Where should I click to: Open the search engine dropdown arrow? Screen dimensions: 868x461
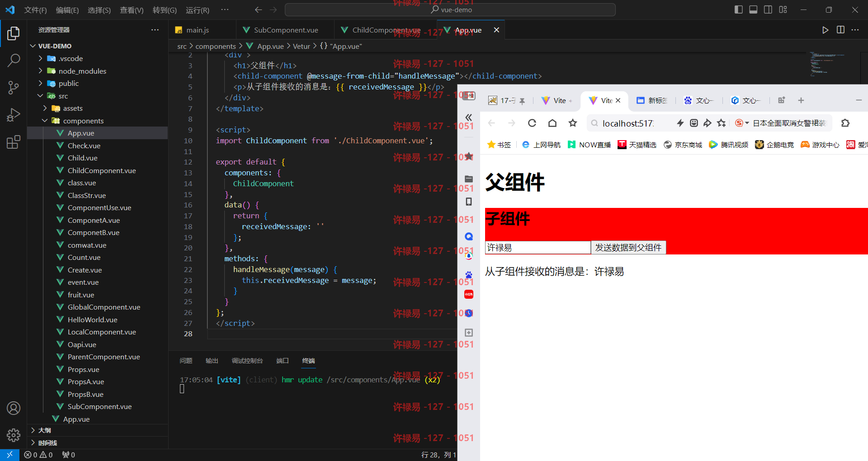click(747, 123)
